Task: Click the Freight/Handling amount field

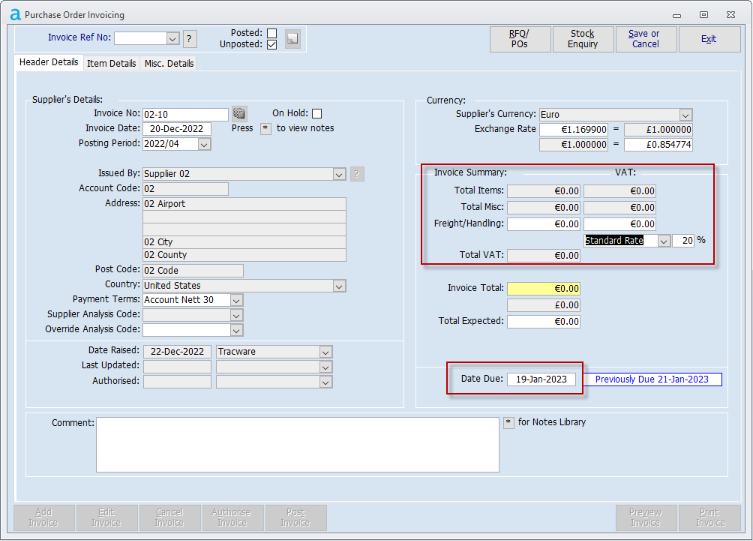Action: coord(544,224)
